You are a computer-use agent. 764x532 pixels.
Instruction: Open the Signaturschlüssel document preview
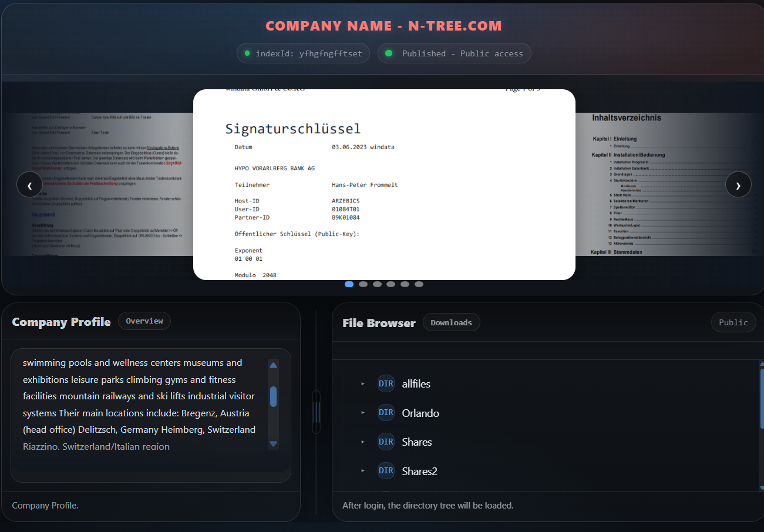384,184
